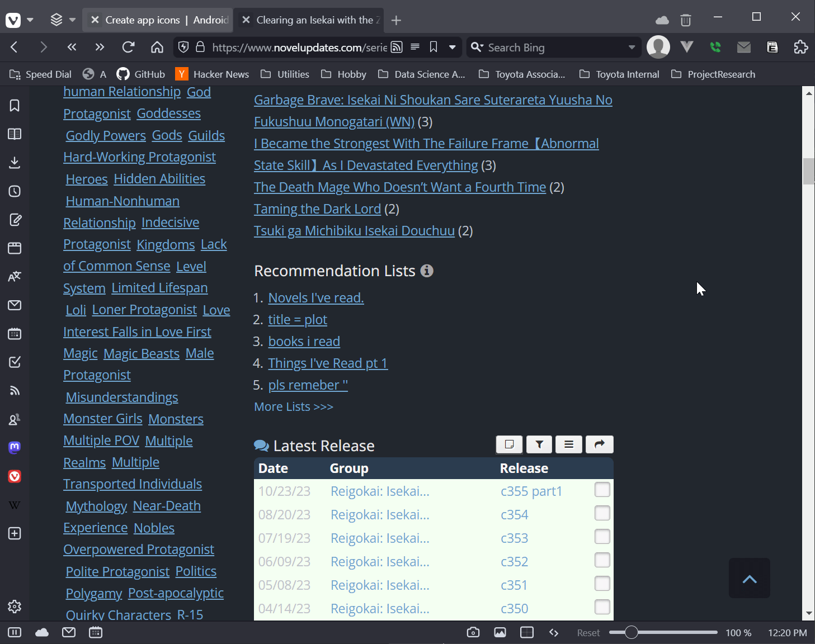
Task: Adjust the page zoom slider
Action: point(632,632)
